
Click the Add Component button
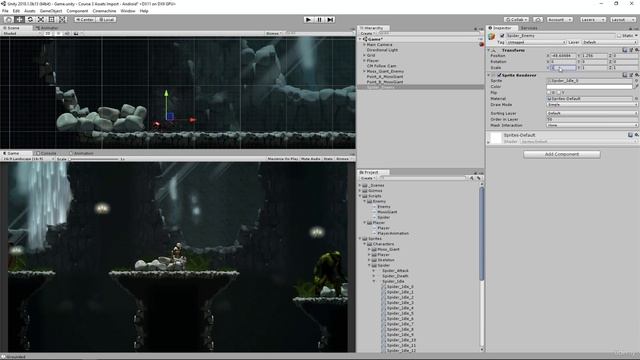(x=562, y=154)
